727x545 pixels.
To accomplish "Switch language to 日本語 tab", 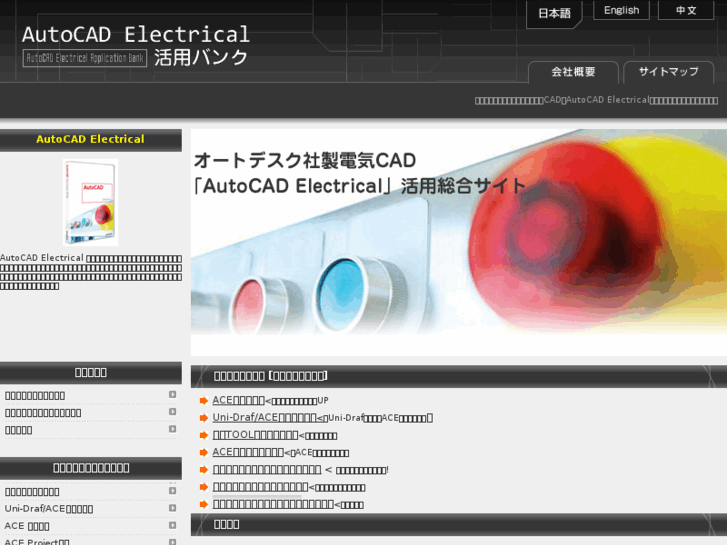I will point(554,14).
